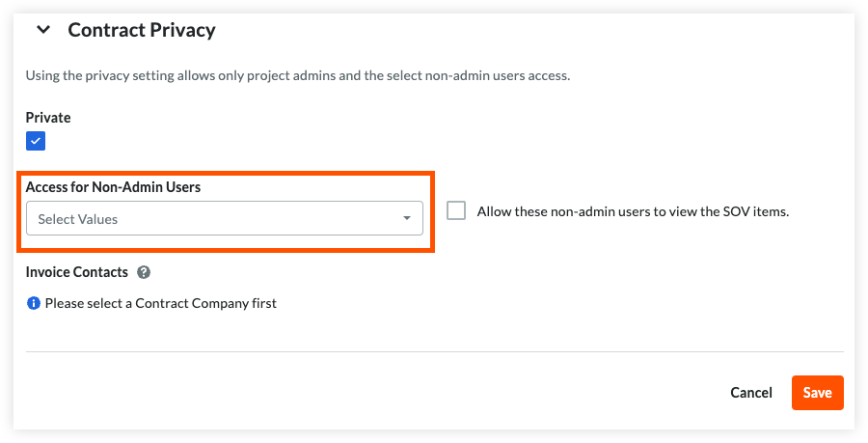
Task: Click the 'Allow these non-admin users' label text
Action: (633, 211)
